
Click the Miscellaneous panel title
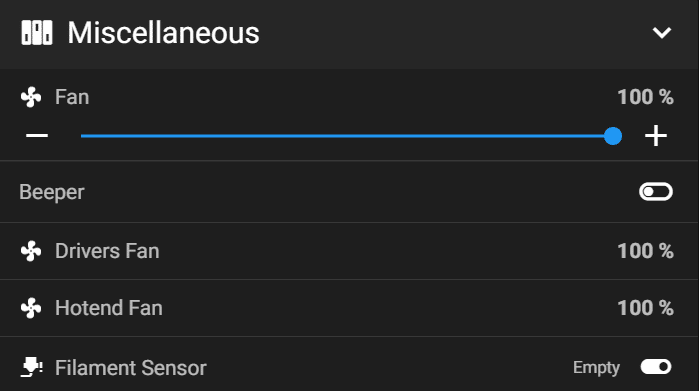pyautogui.click(x=163, y=33)
